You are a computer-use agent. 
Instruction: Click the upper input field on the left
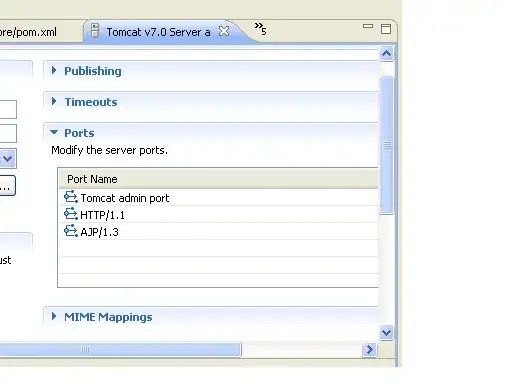tap(8, 109)
